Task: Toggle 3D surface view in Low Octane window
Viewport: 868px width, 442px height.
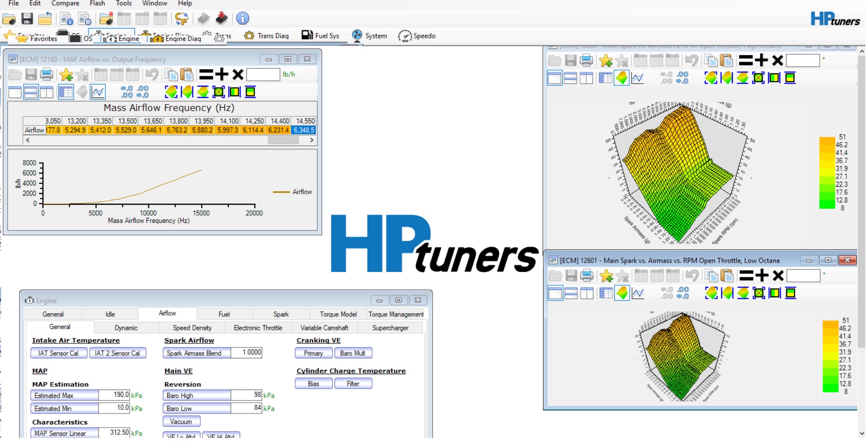Action: pos(622,293)
